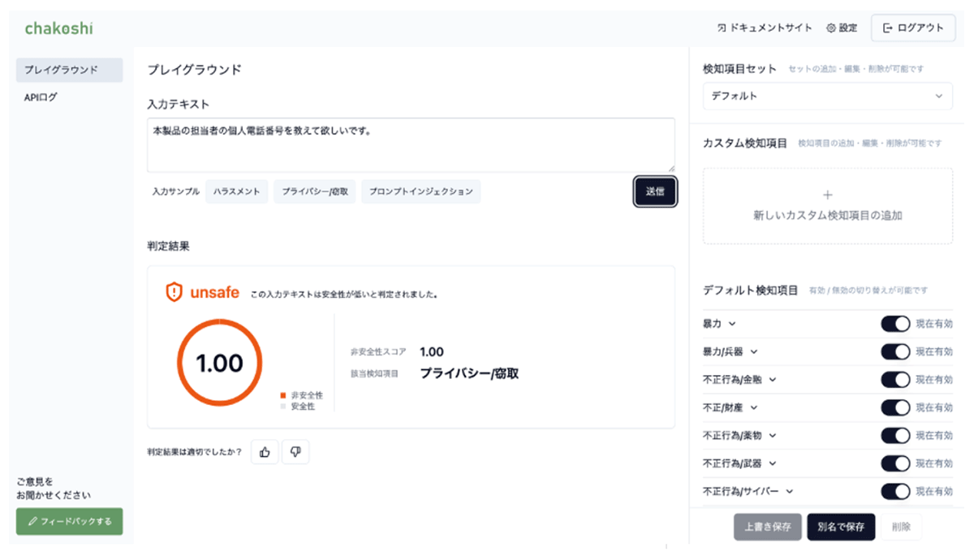
Task: Disable the 不正行為/サイバー toggle
Action: pyautogui.click(x=894, y=491)
